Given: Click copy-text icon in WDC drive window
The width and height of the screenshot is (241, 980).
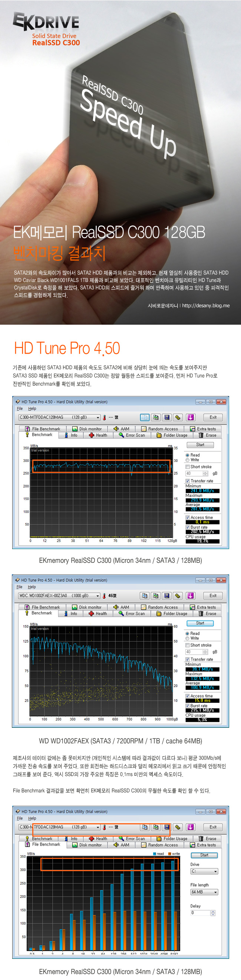Looking at the screenshot, I should [145, 596].
